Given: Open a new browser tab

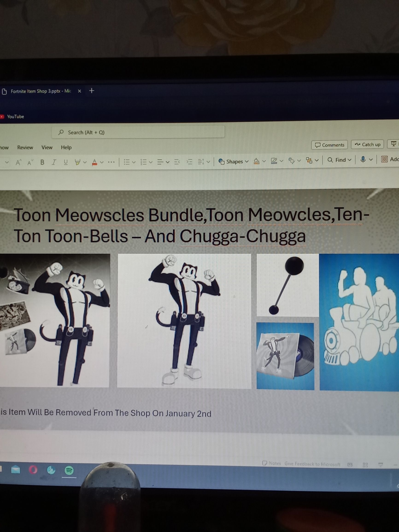Looking at the screenshot, I should click(x=92, y=91).
